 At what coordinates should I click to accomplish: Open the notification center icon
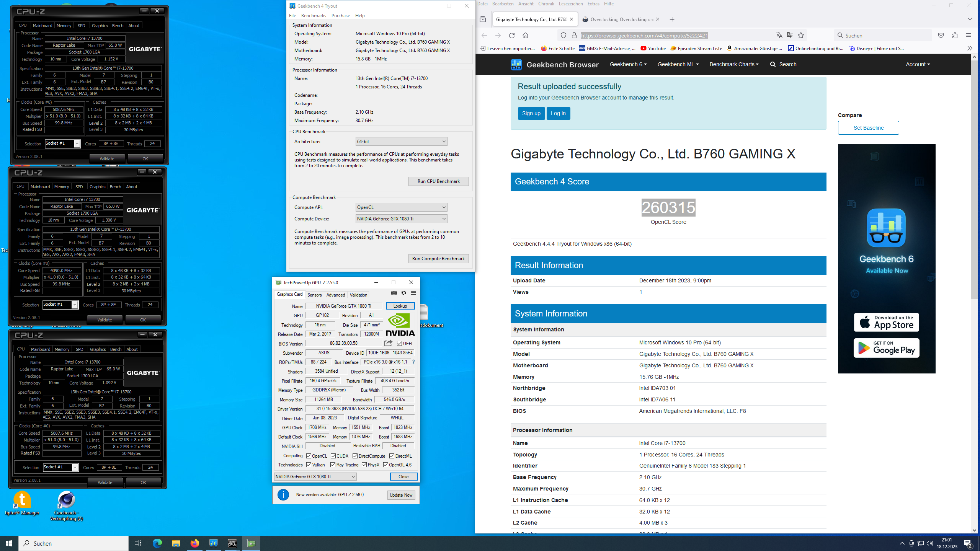pos(969,543)
